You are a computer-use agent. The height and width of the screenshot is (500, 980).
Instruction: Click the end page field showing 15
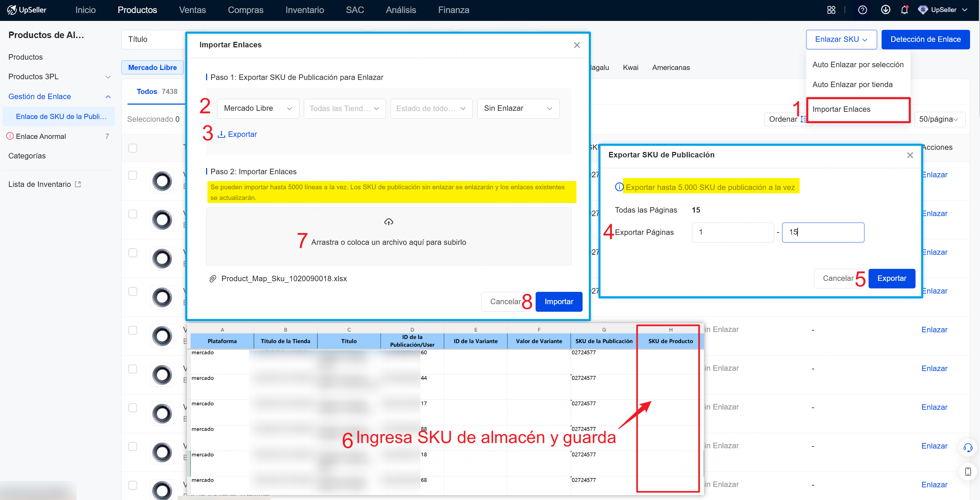(x=823, y=232)
